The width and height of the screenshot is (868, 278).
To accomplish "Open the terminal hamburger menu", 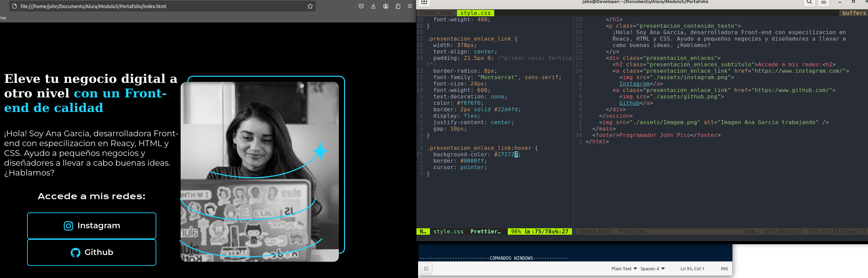I will pos(824,2).
